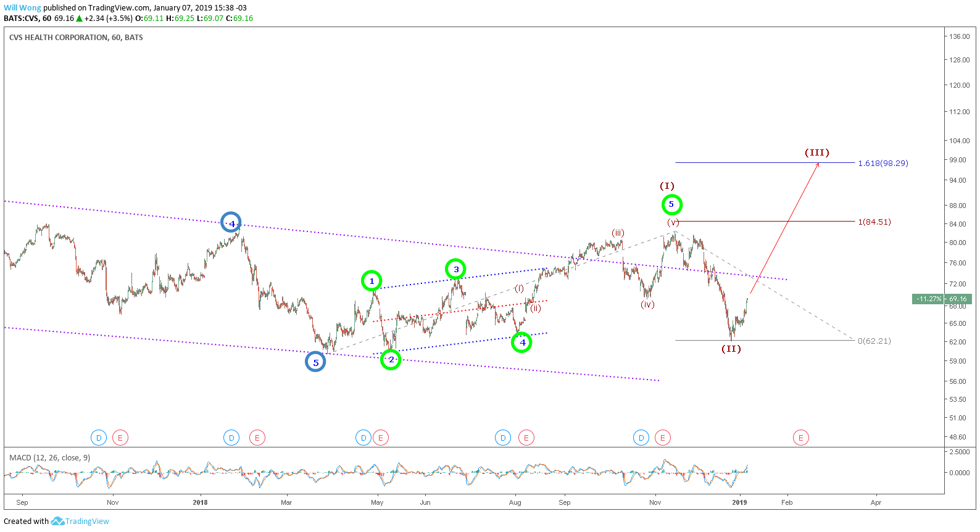
Task: Open the TradingView logo link at bottom
Action: click(x=80, y=522)
